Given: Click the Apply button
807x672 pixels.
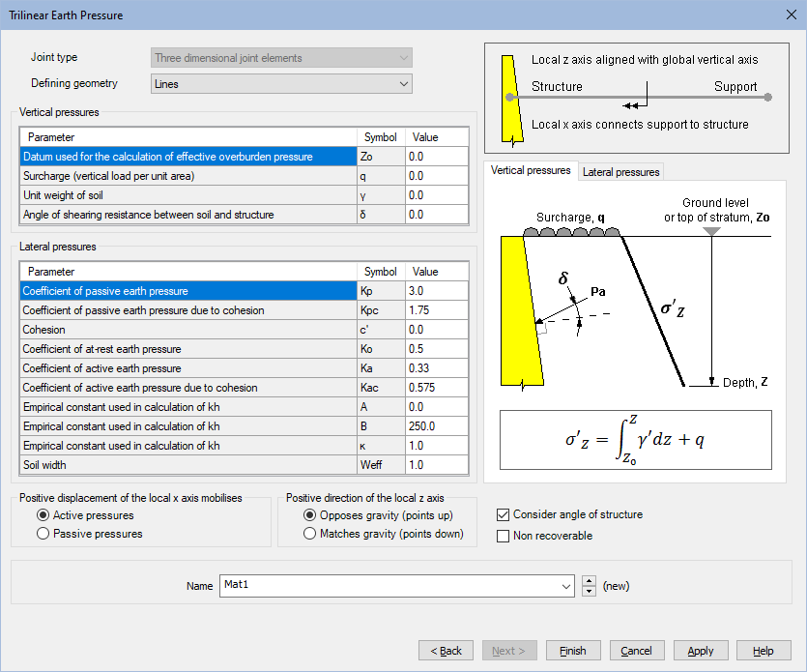Looking at the screenshot, I should click(701, 651).
